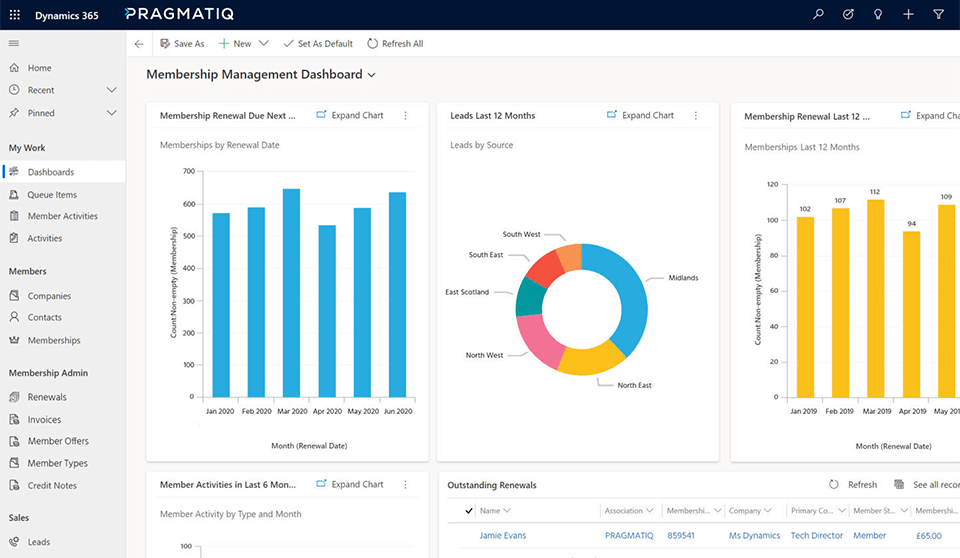Open more options on Leads chart
The width and height of the screenshot is (960, 558).
(x=696, y=116)
